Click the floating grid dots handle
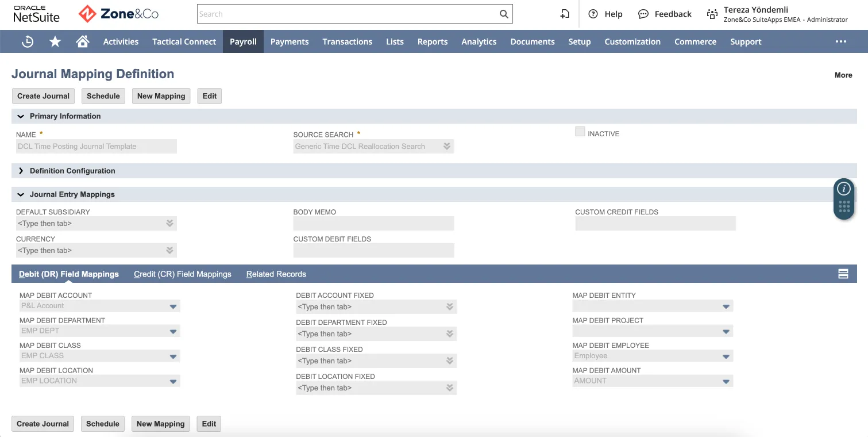Viewport: 868px width, 437px height. (844, 207)
